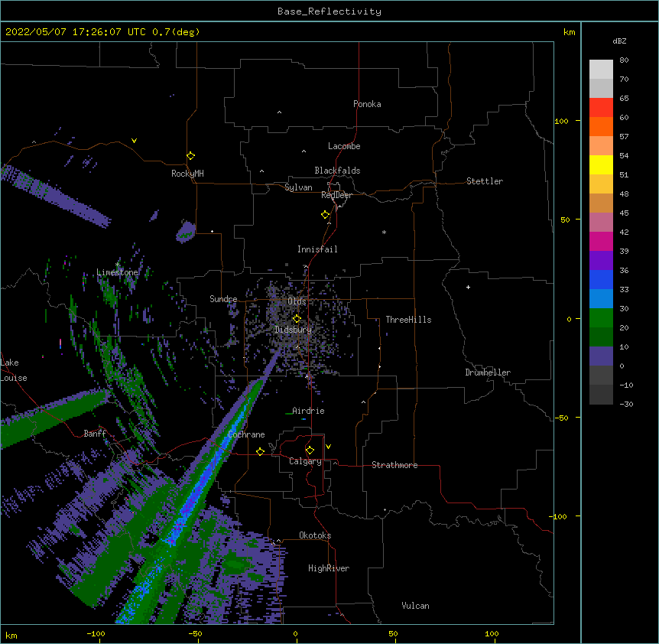Click the yellow V marker northwest of RockyMH

click(x=134, y=141)
